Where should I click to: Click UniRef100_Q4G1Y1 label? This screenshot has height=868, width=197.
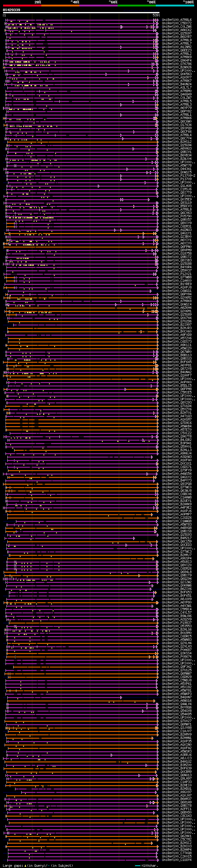click(177, 233)
